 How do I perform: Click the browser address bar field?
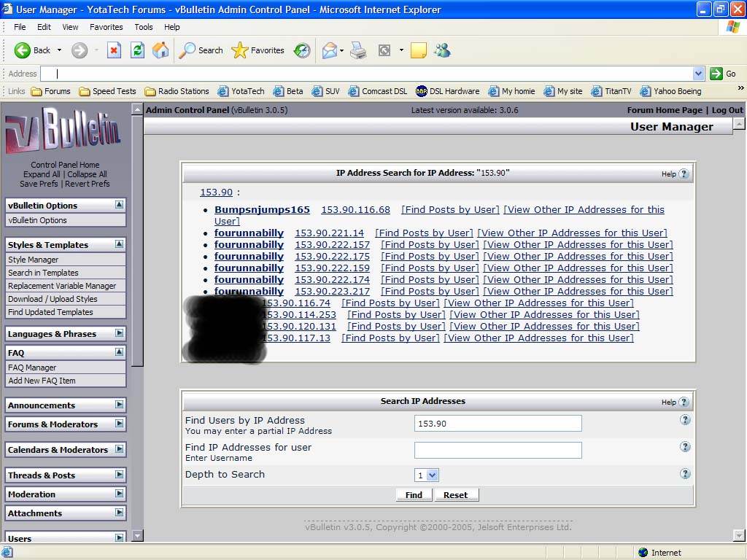click(367, 74)
